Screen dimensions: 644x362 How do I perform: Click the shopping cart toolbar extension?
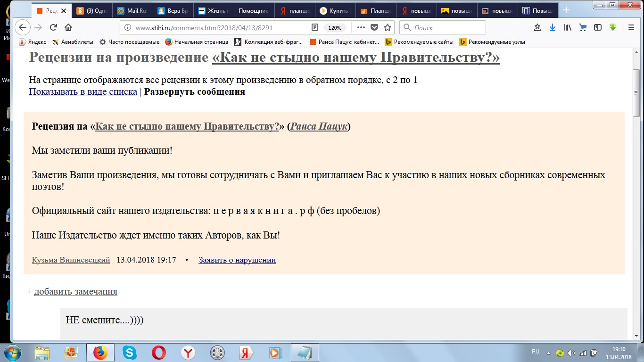tap(583, 27)
